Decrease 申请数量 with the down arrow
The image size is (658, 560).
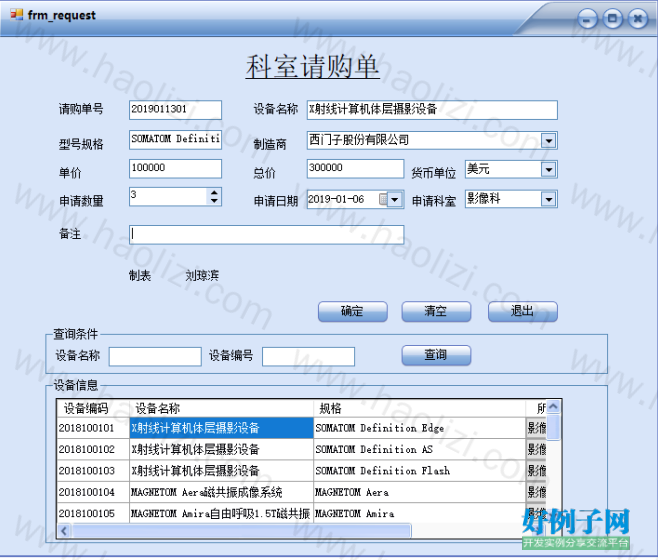click(x=214, y=201)
